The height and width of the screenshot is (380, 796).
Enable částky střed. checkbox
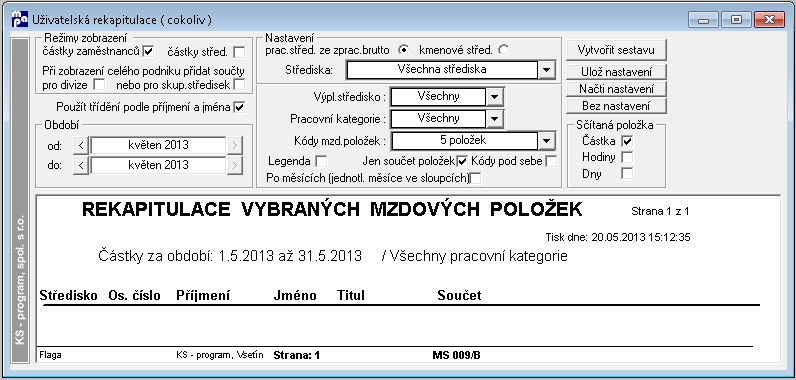tap(239, 52)
